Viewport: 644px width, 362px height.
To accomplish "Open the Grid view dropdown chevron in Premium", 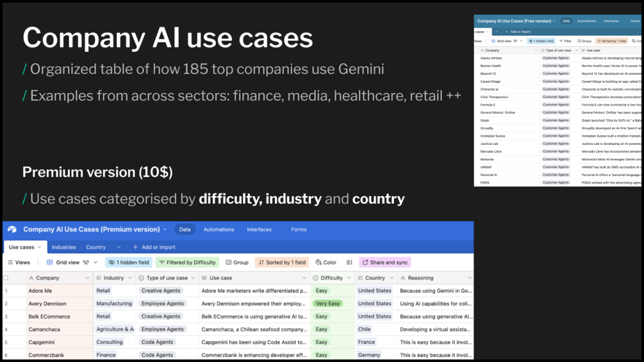I will click(x=95, y=262).
